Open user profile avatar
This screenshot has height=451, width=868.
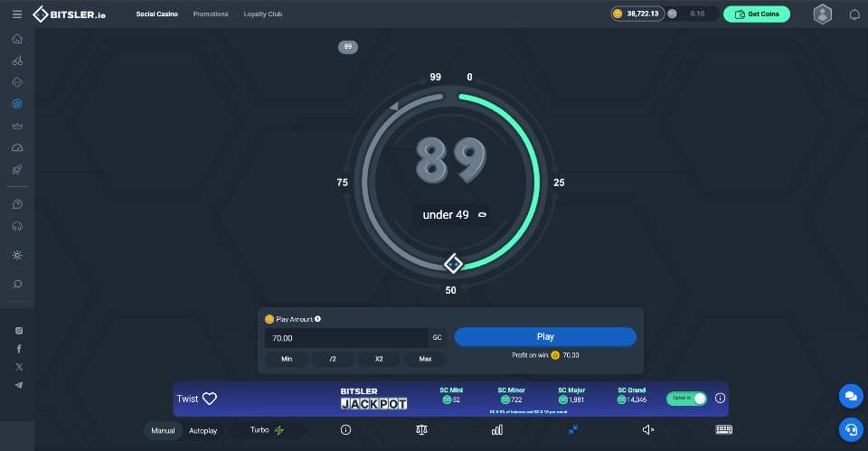[822, 14]
